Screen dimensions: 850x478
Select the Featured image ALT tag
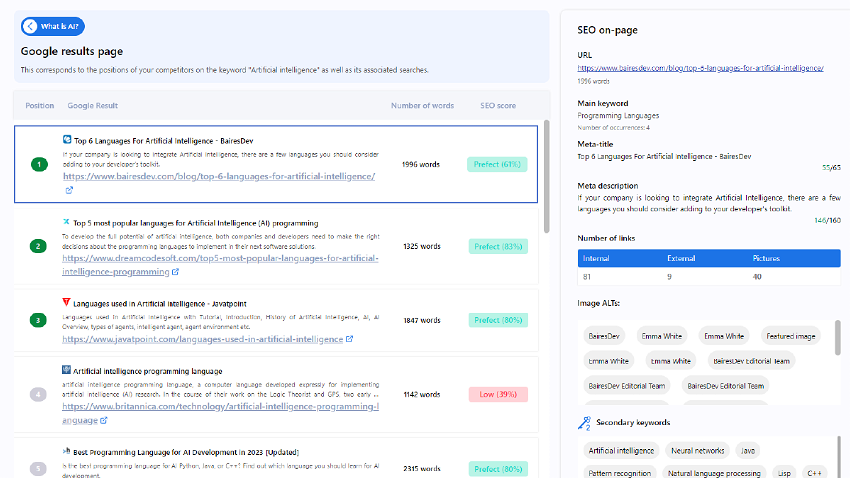(x=790, y=336)
